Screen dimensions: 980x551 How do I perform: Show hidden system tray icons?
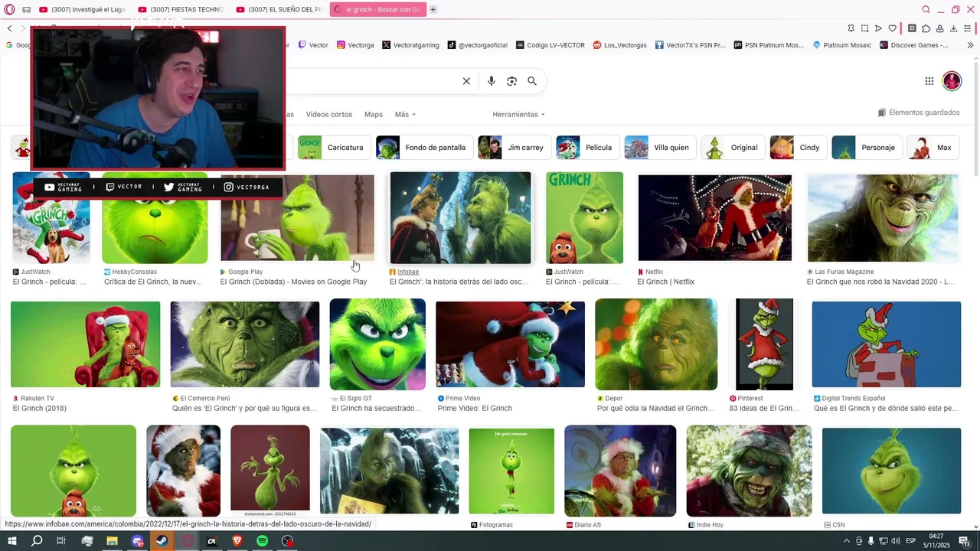848,541
